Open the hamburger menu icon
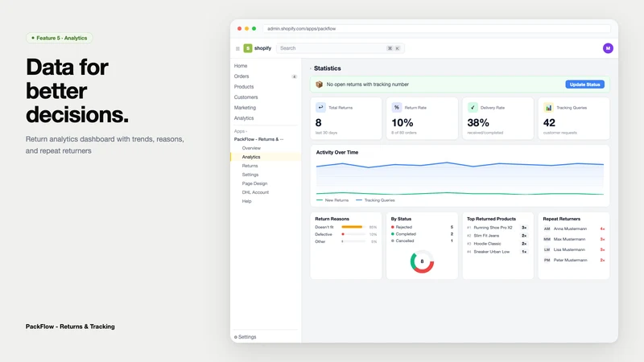 tap(237, 48)
